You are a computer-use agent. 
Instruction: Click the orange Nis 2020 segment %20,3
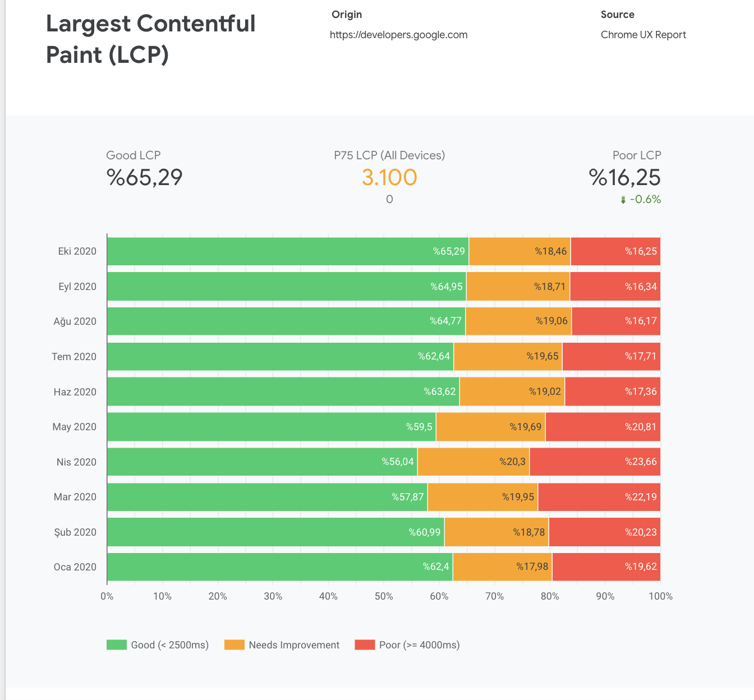coord(473,462)
